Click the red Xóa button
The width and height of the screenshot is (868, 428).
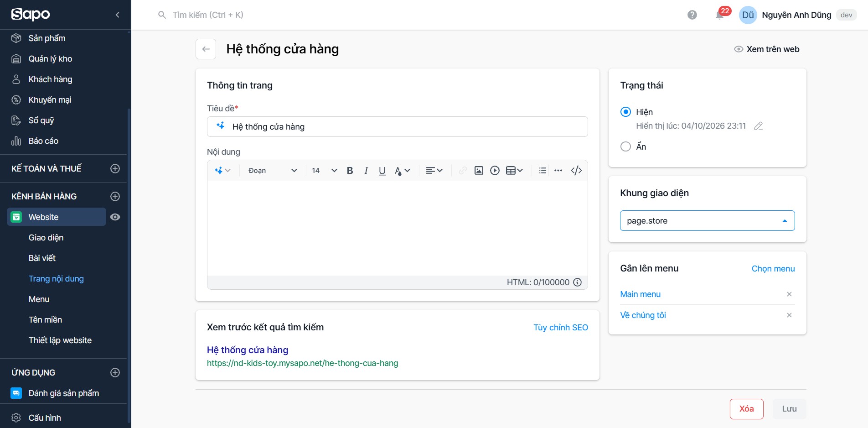coord(746,409)
